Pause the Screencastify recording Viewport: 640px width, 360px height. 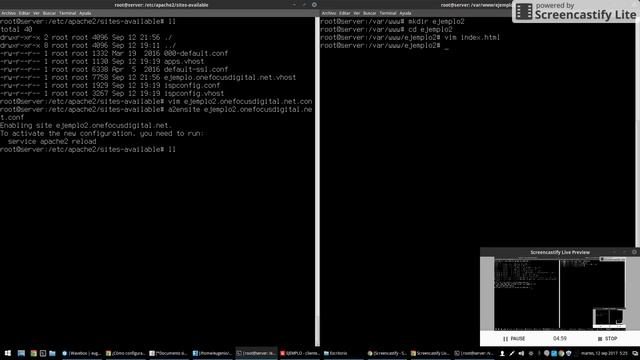(514, 339)
